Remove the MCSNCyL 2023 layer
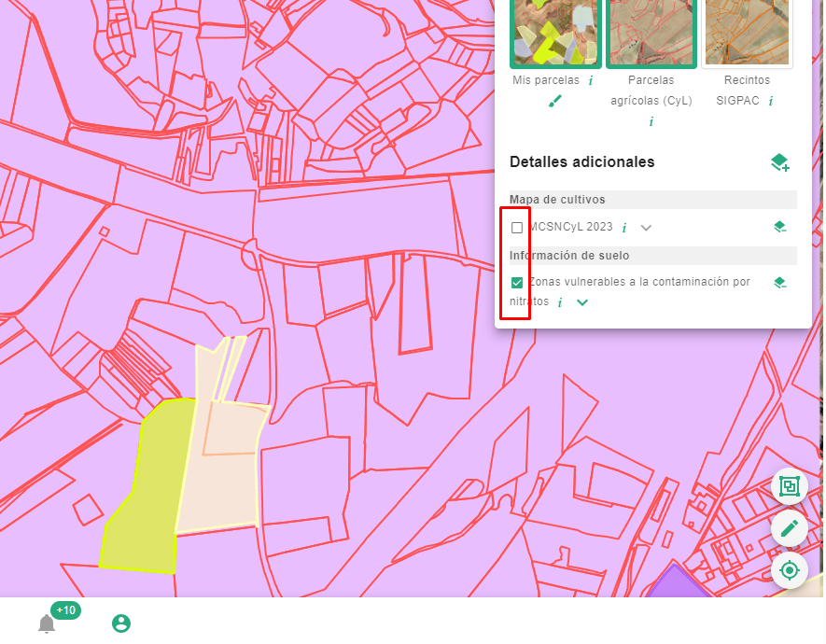Image resolution: width=826 pixels, height=644 pixels. pyautogui.click(x=780, y=227)
